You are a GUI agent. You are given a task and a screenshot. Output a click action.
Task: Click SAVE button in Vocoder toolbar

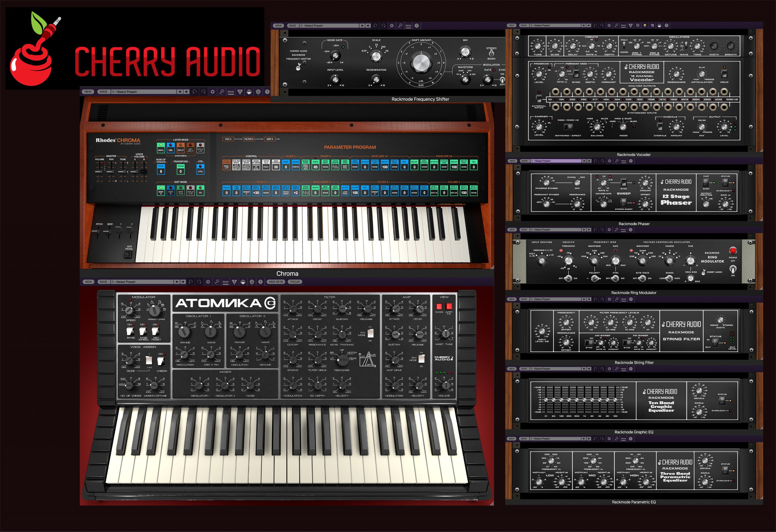(523, 25)
